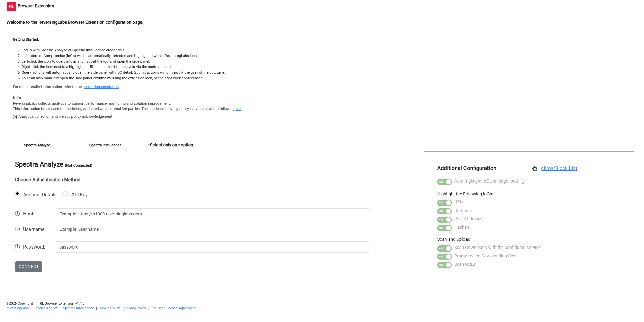Viewport: 644px width, 322px height.
Task: Click info icon next to Auto-highlight IoCs
Action: (x=523, y=181)
